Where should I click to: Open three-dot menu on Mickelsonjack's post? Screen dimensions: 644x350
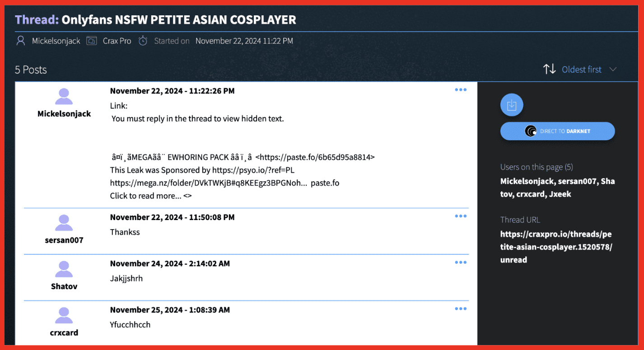pos(461,90)
